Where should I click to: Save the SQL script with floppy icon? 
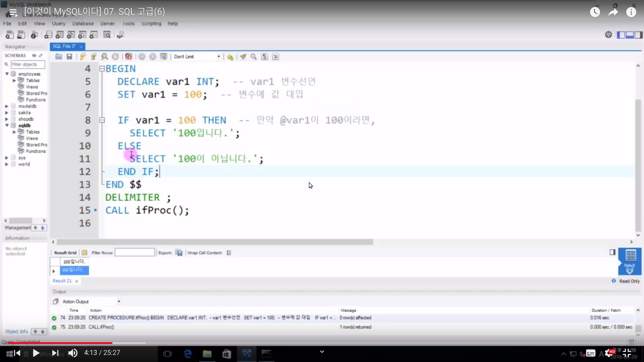[x=69, y=57]
